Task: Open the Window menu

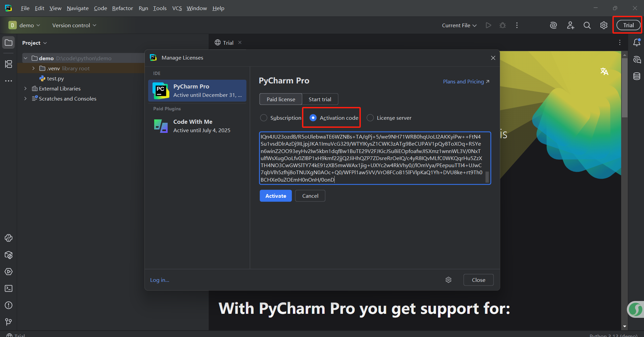Action: pos(197,8)
